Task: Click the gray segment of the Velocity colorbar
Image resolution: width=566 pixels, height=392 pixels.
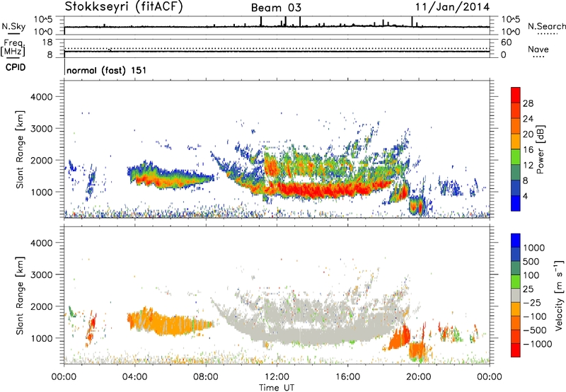Action: coord(516,295)
